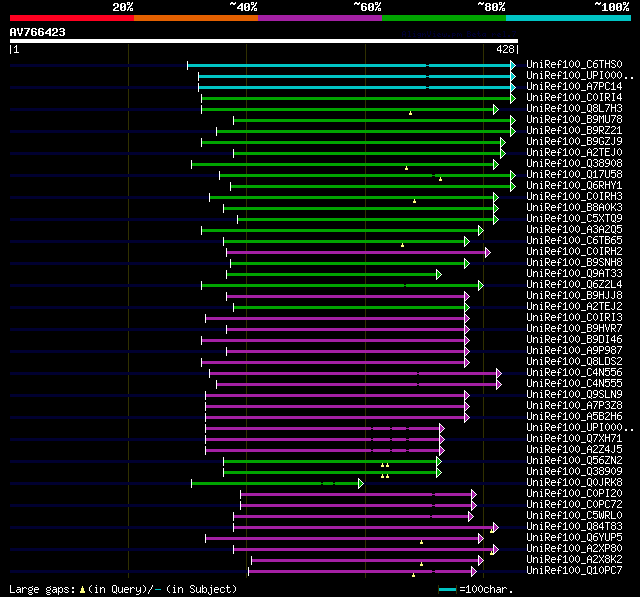The height and width of the screenshot is (597, 640).
Task: Select the UniRef100_C6TB65 label
Action: 574,241
